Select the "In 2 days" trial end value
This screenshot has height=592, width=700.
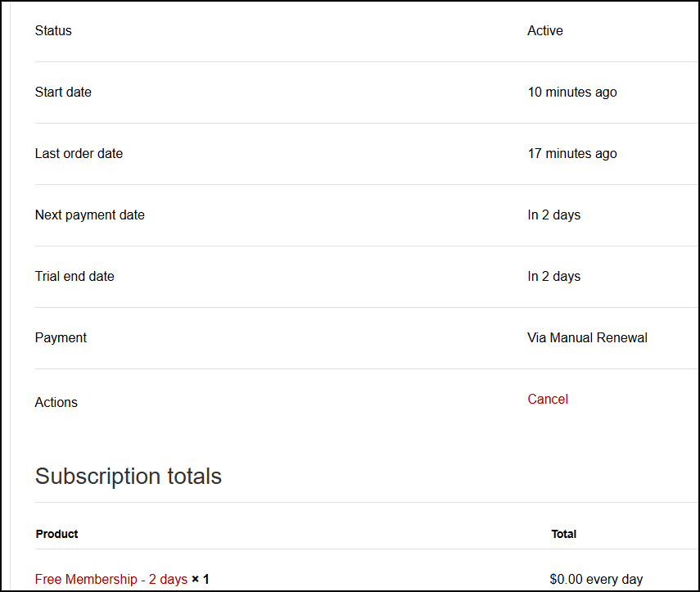coord(553,277)
